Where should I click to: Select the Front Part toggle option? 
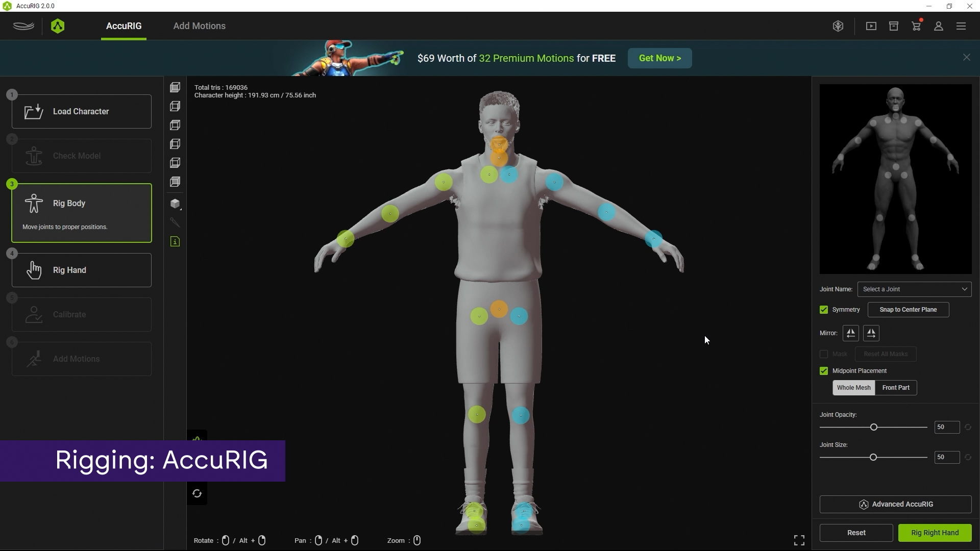tap(896, 388)
